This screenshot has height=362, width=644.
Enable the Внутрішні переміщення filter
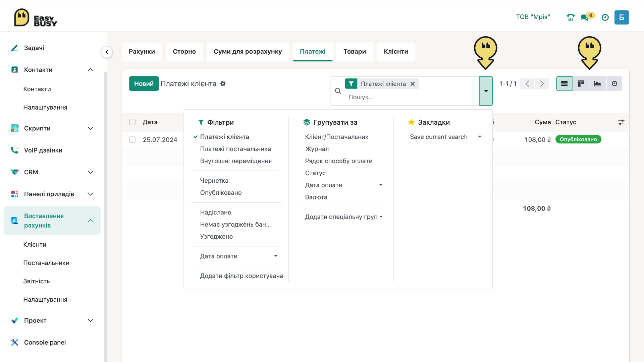pyautogui.click(x=236, y=161)
